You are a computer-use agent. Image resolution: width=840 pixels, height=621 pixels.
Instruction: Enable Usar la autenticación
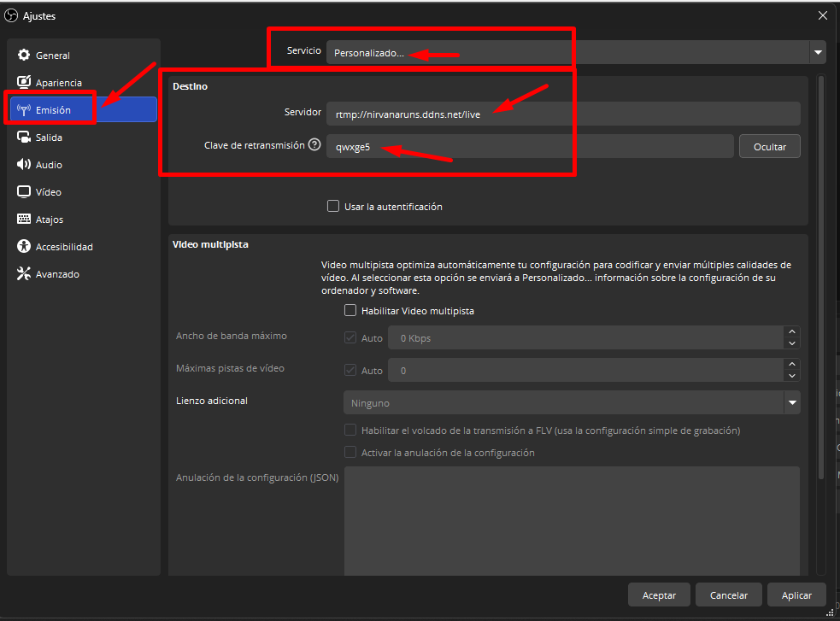[332, 206]
